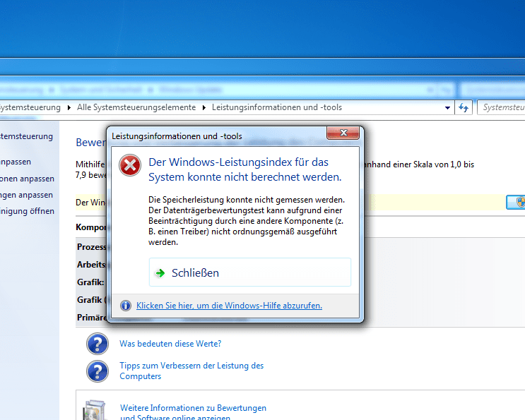This screenshot has width=525, height=420.
Task: Close dialog via red X title button
Action: 343,133
